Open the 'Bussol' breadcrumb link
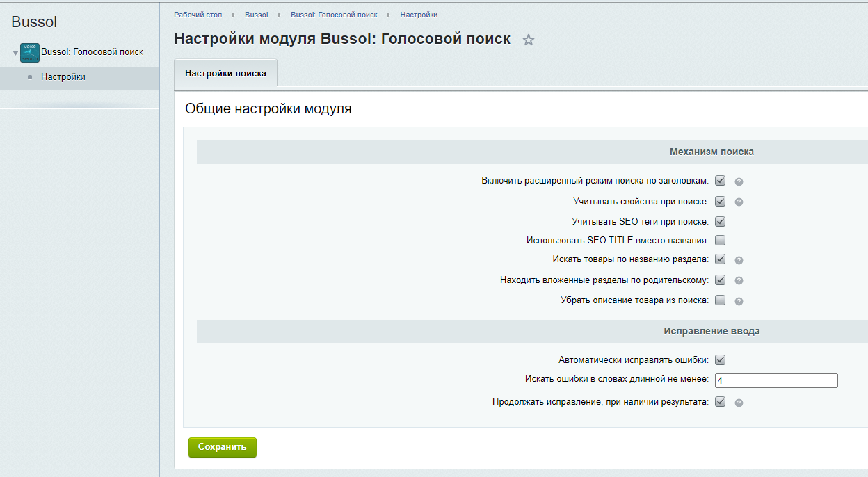 (256, 15)
